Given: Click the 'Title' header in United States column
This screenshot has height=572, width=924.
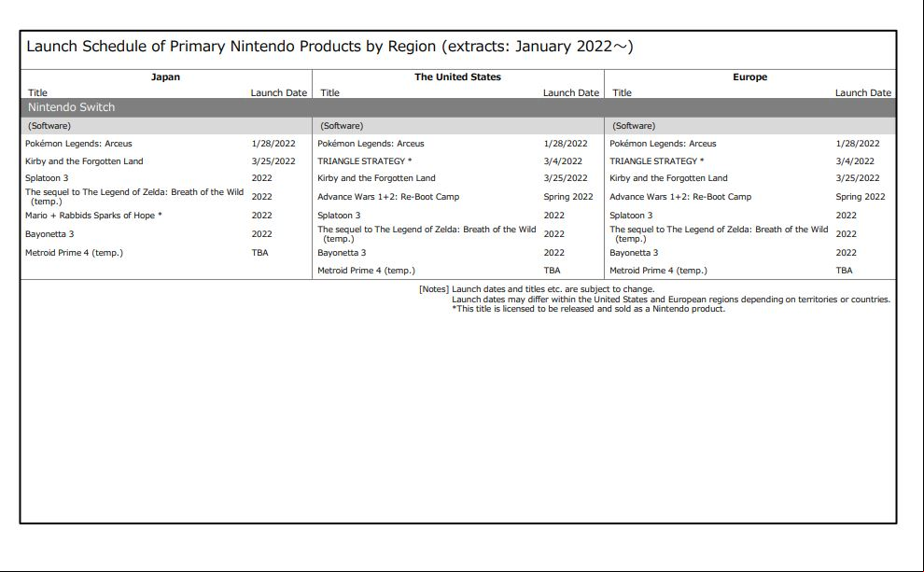Looking at the screenshot, I should (330, 93).
